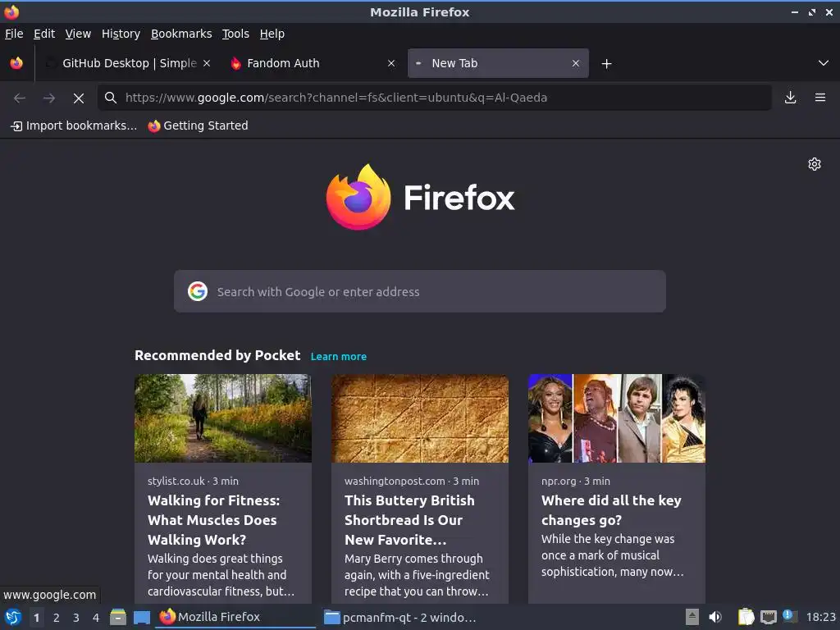Click the search magnifier in URL bar
This screenshot has height=630, width=840.
111,98
